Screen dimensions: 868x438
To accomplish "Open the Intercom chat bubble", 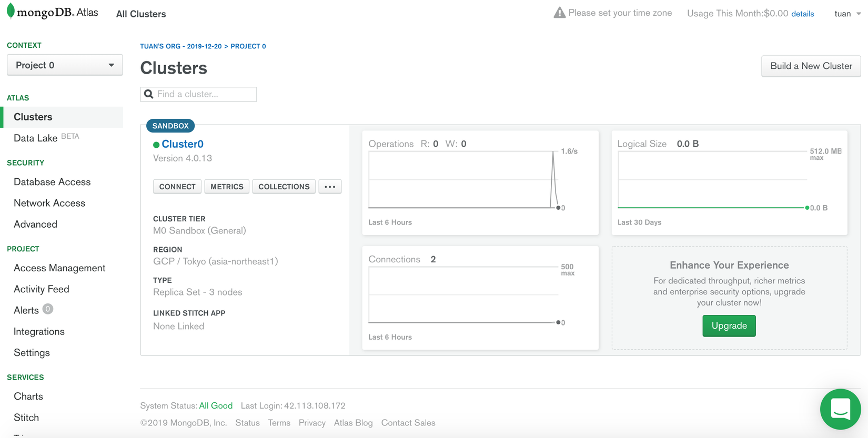I will [840, 409].
